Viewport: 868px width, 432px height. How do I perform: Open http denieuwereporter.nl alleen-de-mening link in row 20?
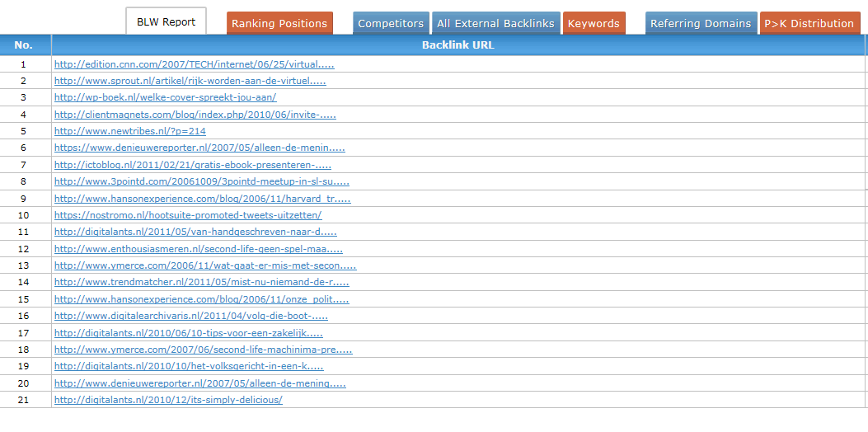pos(200,383)
